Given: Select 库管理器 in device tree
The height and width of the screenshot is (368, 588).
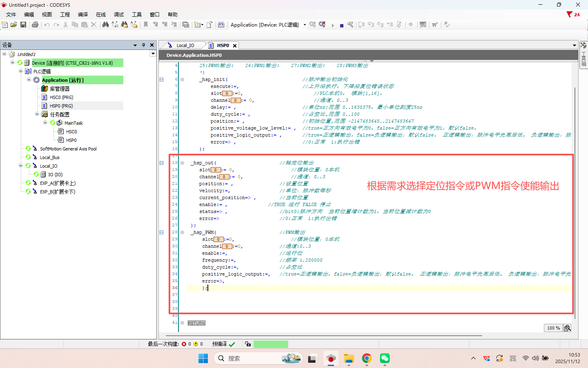Looking at the screenshot, I should [60, 89].
